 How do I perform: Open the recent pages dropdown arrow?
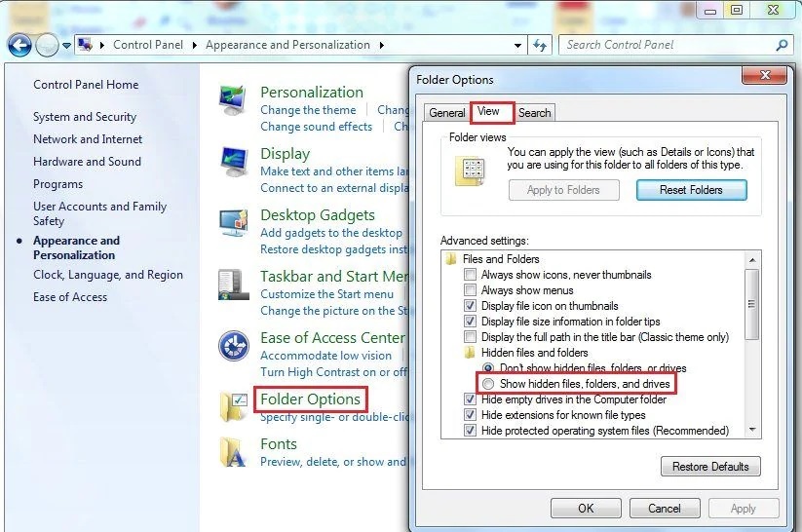pos(66,46)
